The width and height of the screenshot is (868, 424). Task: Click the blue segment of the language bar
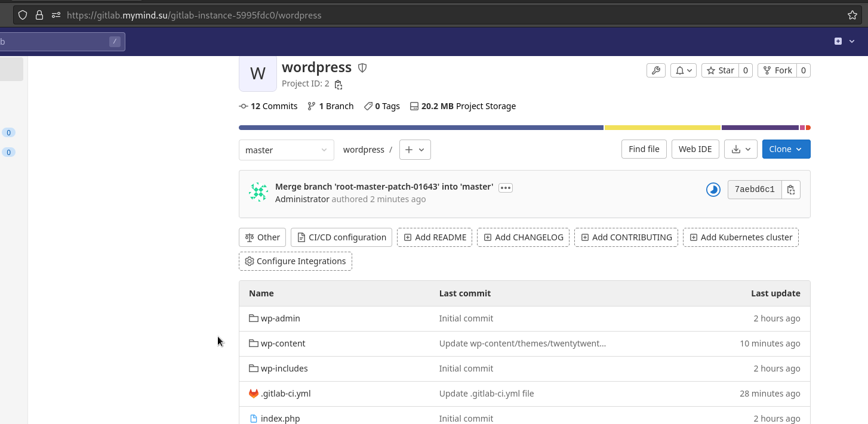421,128
